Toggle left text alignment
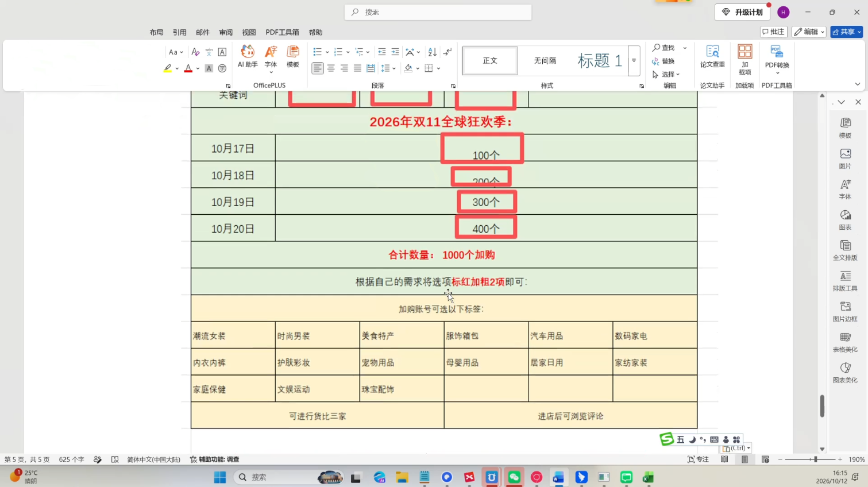 tap(318, 68)
